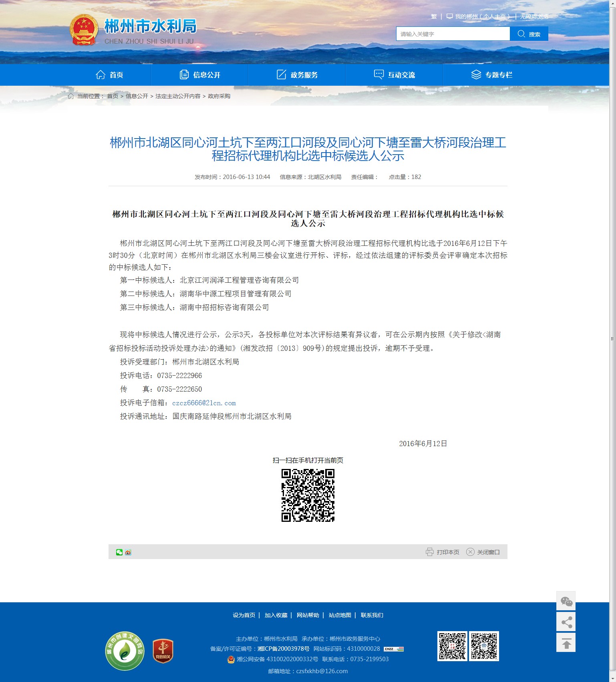
Task: Click the floating WeChat sidebar icon
Action: coord(566,601)
